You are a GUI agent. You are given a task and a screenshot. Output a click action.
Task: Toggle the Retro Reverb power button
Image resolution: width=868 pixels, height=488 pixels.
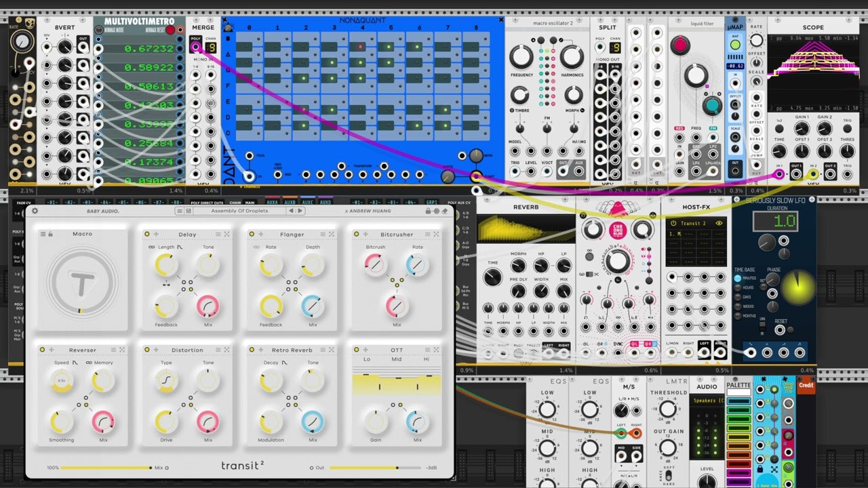click(x=252, y=350)
